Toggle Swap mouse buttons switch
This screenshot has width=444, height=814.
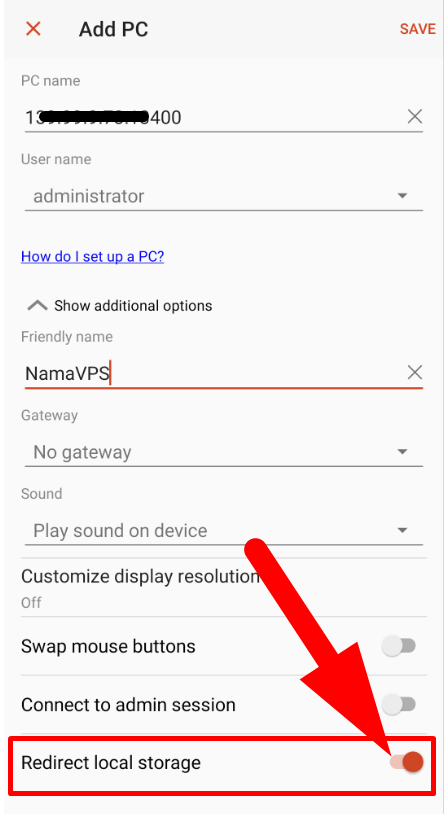399,646
